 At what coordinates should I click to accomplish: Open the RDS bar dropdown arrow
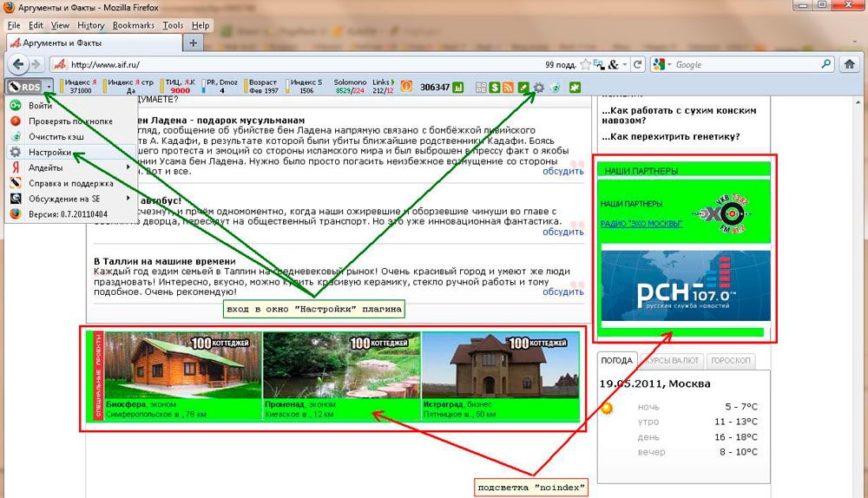coord(49,87)
